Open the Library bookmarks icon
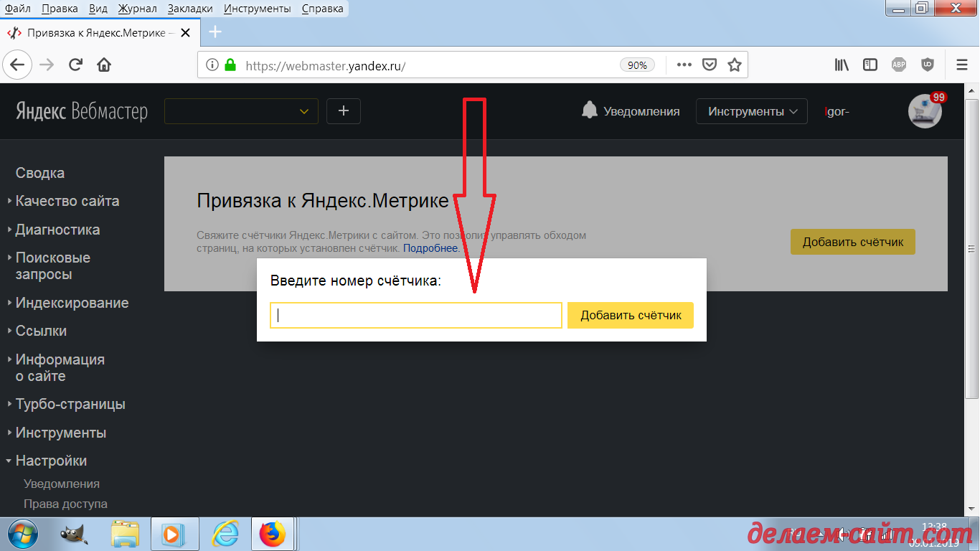This screenshot has width=980, height=551. click(842, 65)
